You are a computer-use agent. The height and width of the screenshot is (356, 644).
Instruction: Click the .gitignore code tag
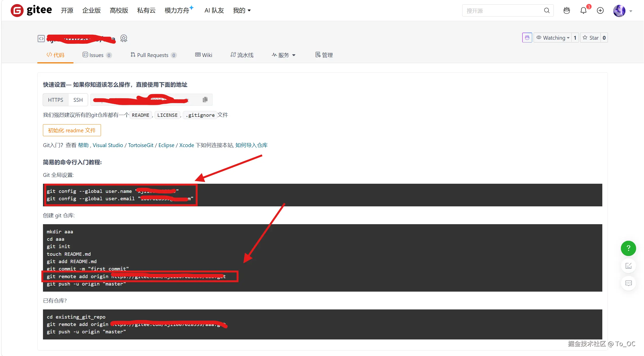[200, 115]
